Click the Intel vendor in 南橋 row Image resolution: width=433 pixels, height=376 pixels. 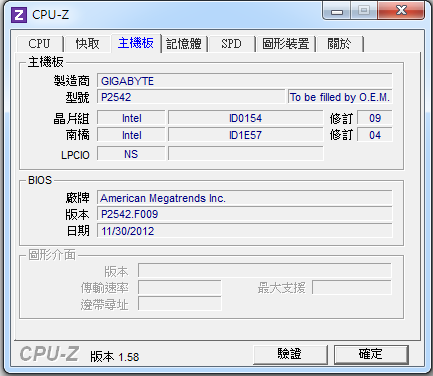tap(131, 135)
